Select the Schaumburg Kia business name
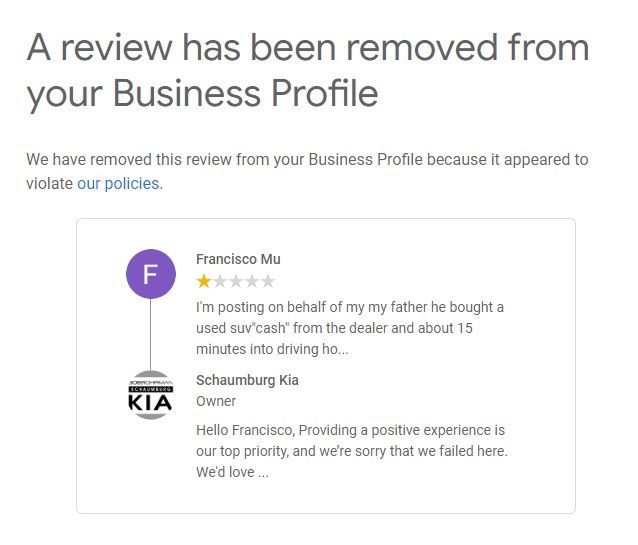Screen dimensions: 638x545 pos(247,380)
